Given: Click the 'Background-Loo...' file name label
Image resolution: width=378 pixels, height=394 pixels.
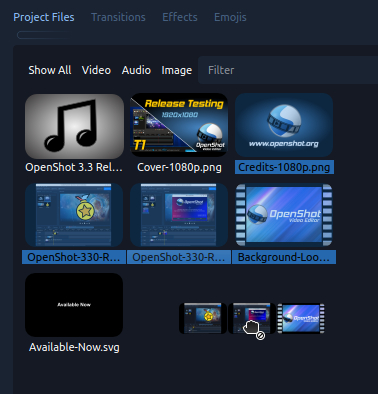Looking at the screenshot, I should pyautogui.click(x=284, y=257).
